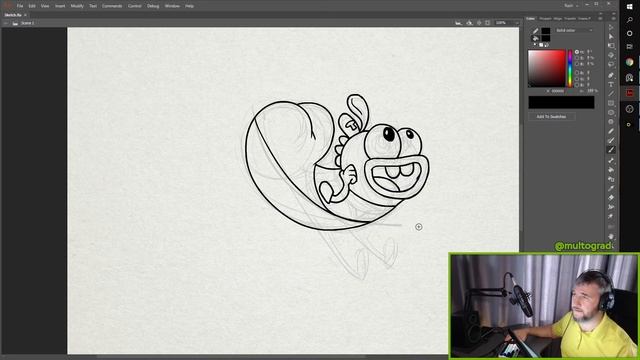This screenshot has height=360, width=640.
Task: Click the stroke color pencil icon
Action: tap(536, 31)
